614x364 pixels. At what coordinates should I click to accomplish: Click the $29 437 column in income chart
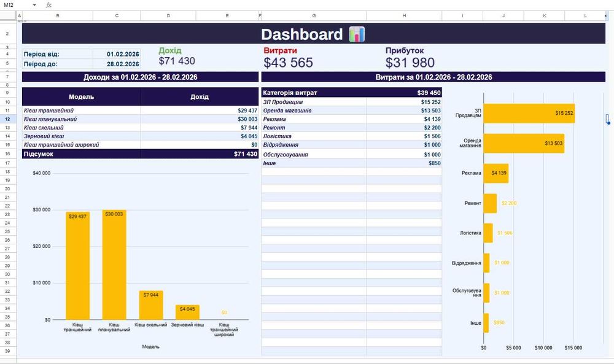tap(77, 266)
